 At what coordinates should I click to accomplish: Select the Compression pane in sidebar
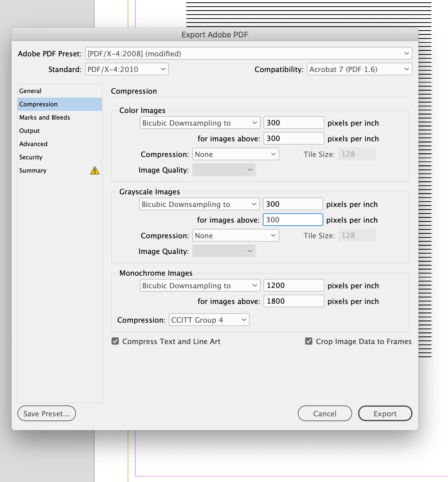(60, 104)
